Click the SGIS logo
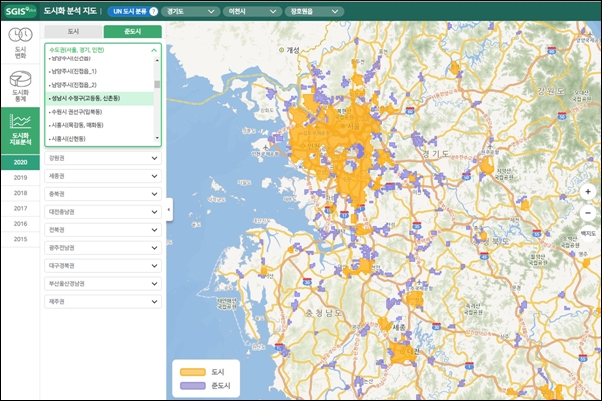Image resolution: width=602 pixels, height=401 pixels. (x=20, y=11)
